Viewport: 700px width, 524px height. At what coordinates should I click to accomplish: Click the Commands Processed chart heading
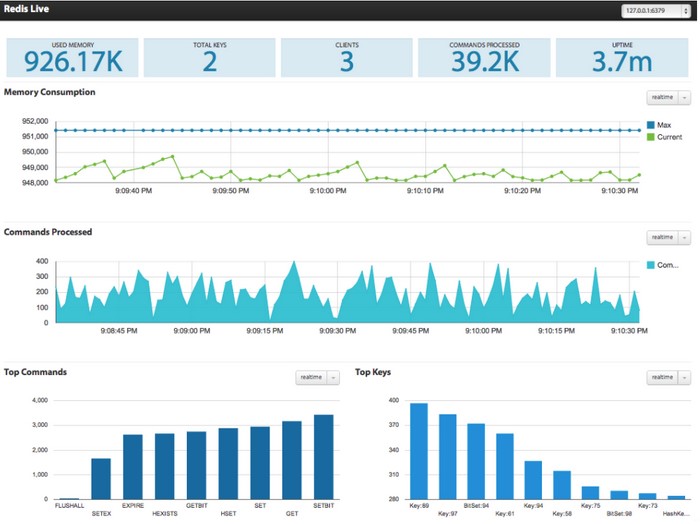pos(48,232)
